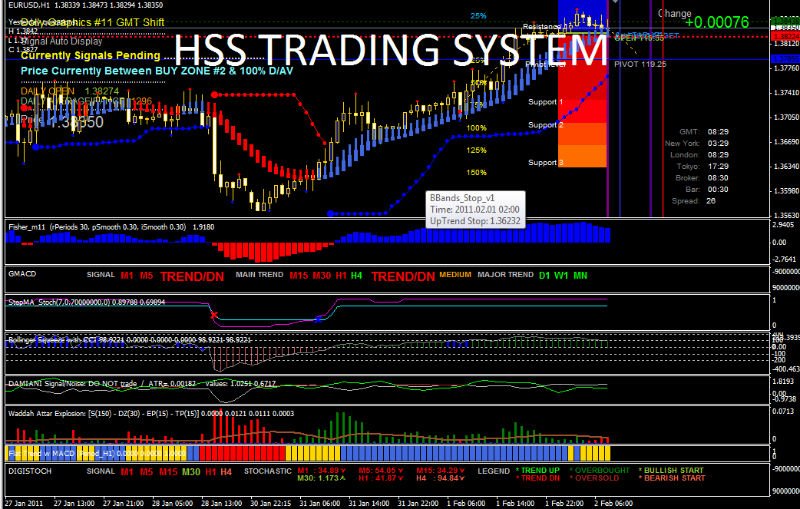
Task: Click the BULLISH START legend entry
Action: pos(671,470)
